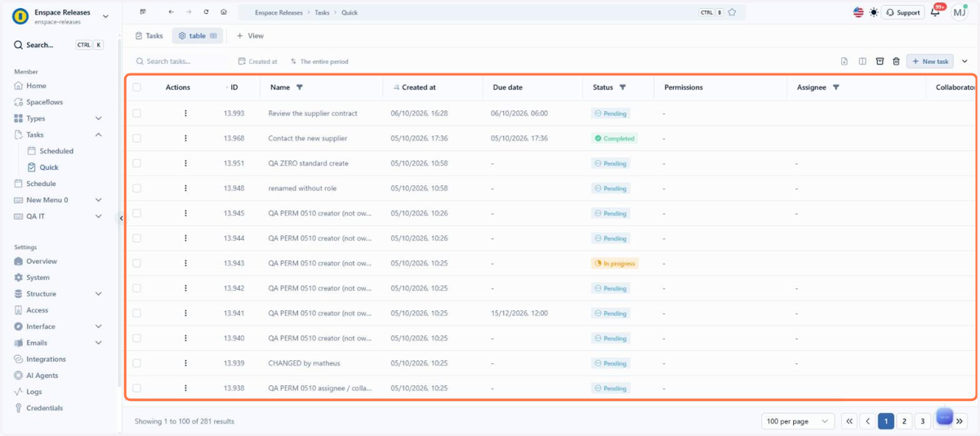Open Spaceflows in sidebar
Viewport: 980px width, 436px height.
pyautogui.click(x=44, y=102)
